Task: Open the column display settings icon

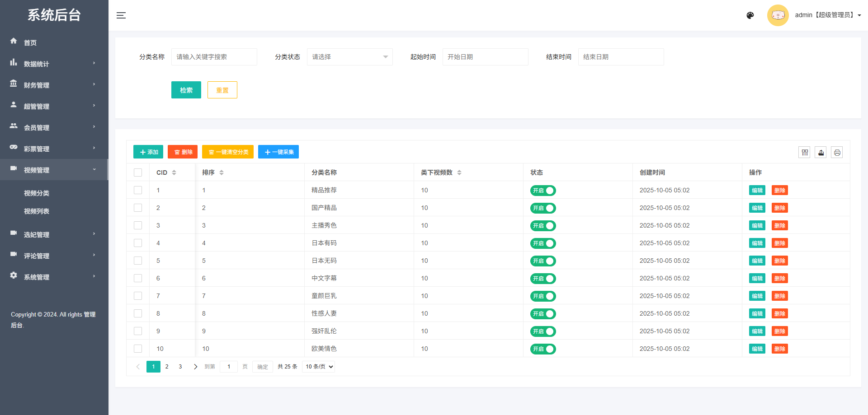Action: coord(804,152)
